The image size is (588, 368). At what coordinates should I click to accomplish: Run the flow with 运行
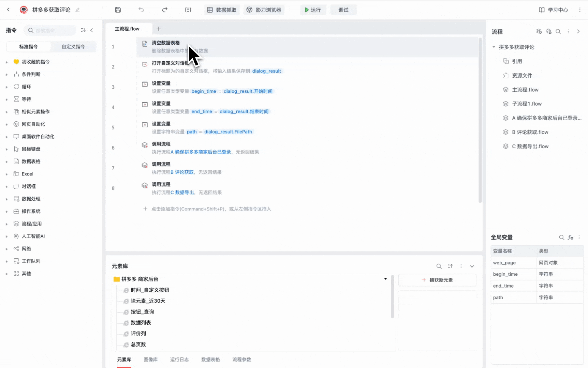tap(313, 10)
